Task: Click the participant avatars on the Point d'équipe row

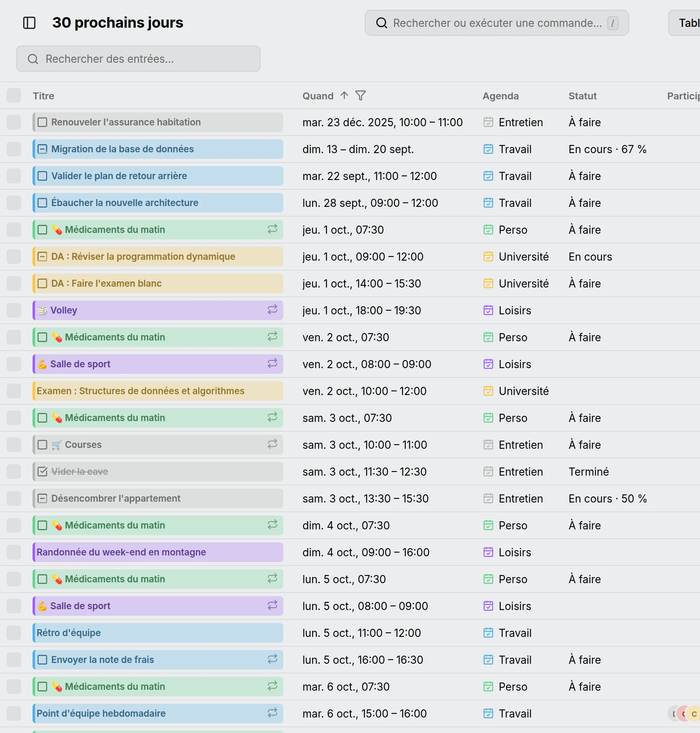Action: (x=685, y=713)
